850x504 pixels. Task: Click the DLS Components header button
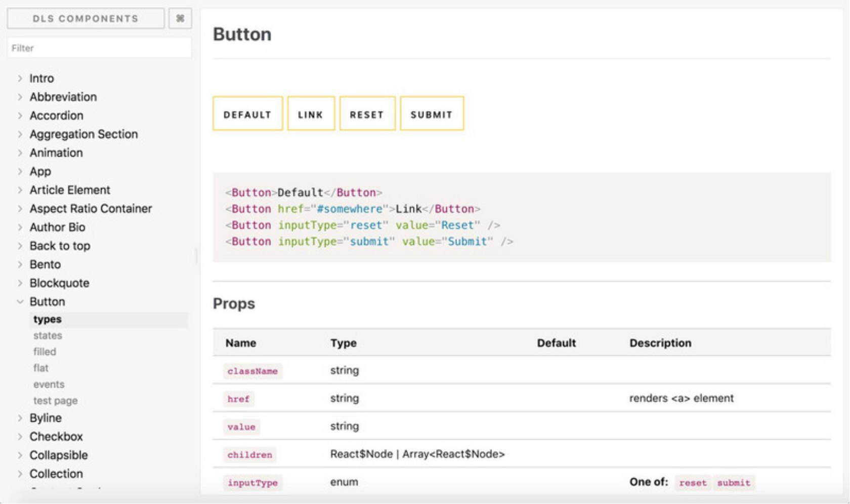tap(86, 19)
